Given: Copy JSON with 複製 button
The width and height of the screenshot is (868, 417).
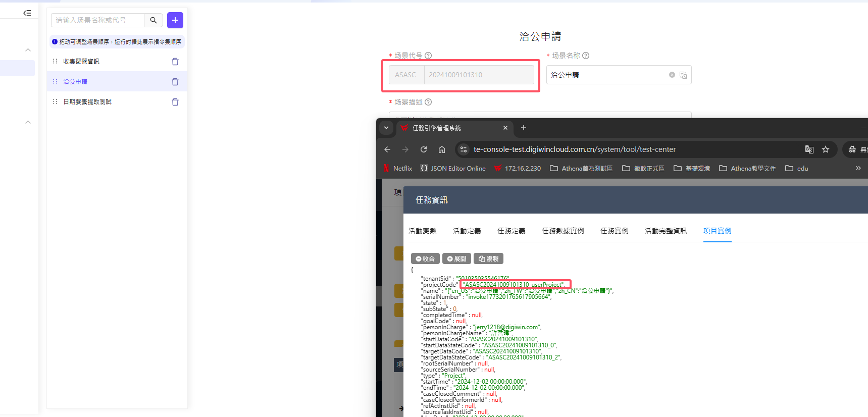Looking at the screenshot, I should click(x=488, y=258).
